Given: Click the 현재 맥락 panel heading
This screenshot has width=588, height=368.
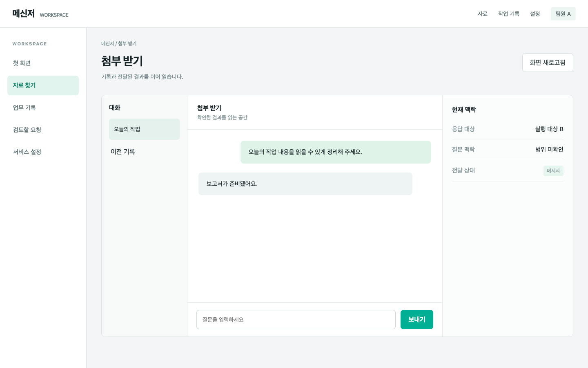Looking at the screenshot, I should coord(464,110).
